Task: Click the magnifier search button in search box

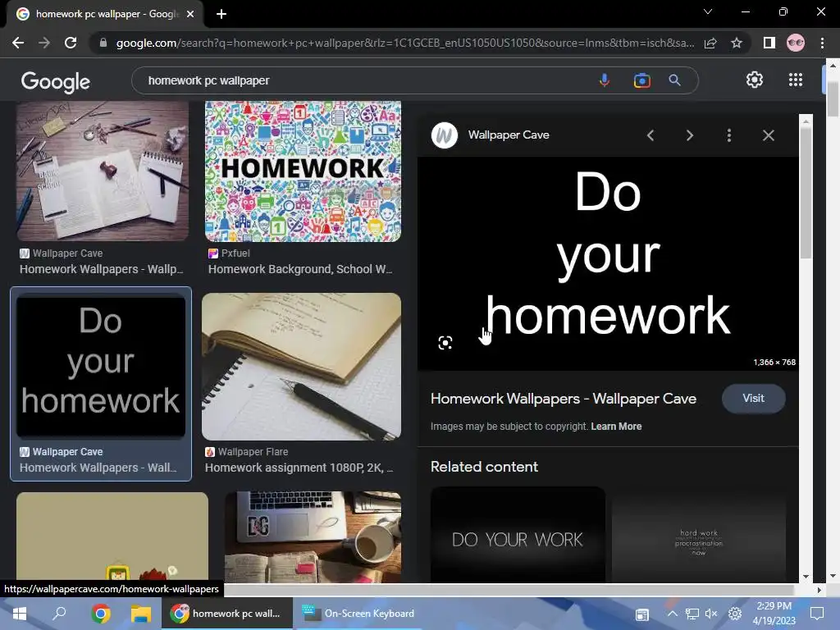Action: tap(674, 80)
